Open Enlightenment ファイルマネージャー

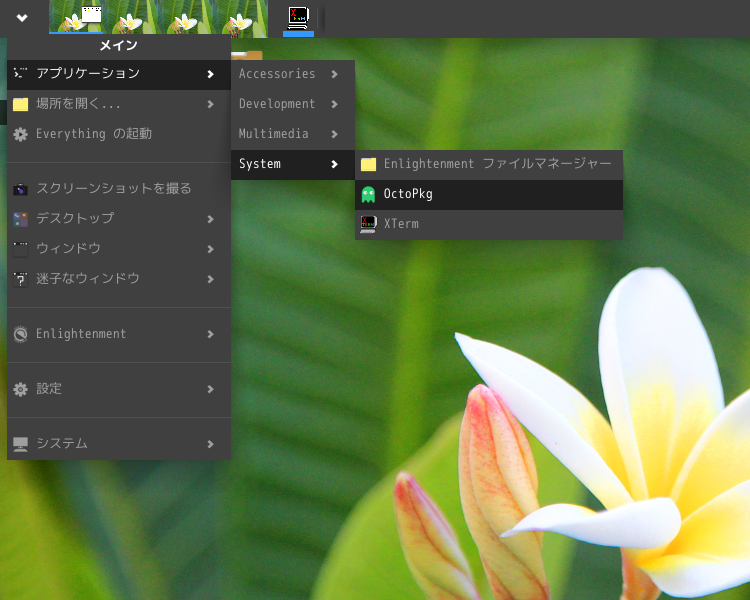[x=489, y=164]
